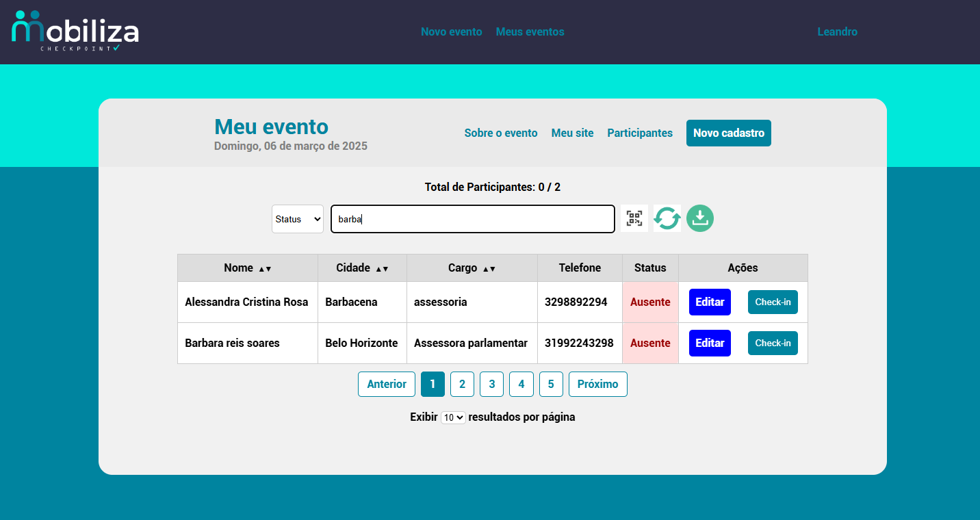
Task: Click the Próximo pagination button
Action: click(x=597, y=384)
